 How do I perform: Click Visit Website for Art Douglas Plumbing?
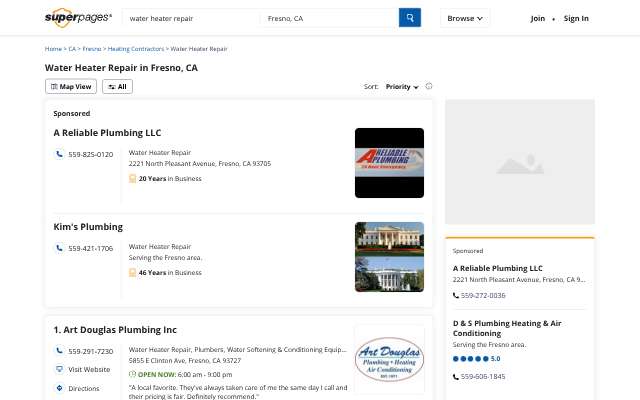point(89,369)
